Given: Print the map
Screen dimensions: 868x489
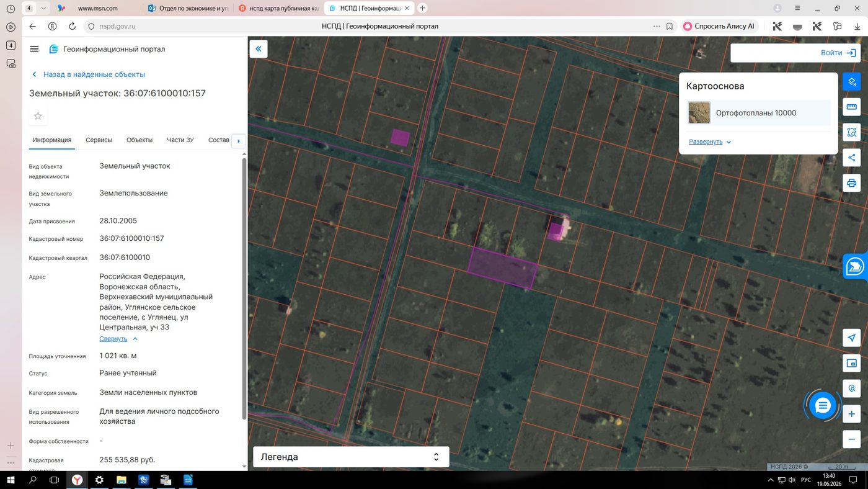Looking at the screenshot, I should (852, 183).
